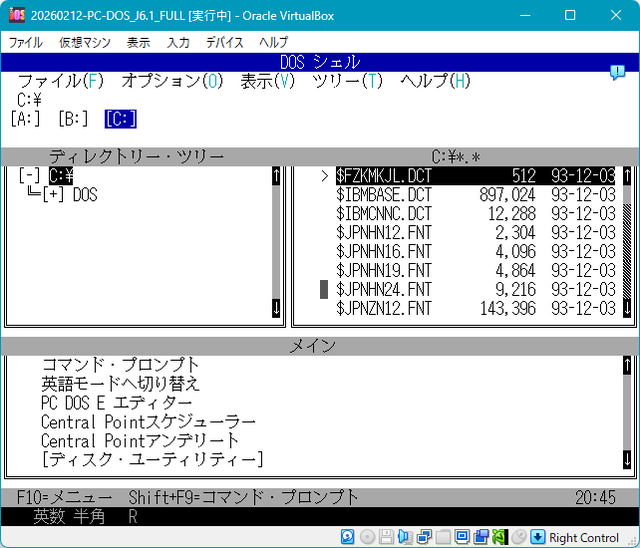Click F10=メニュー in the status line
Viewport: 640px width, 548px height.
tap(66, 497)
